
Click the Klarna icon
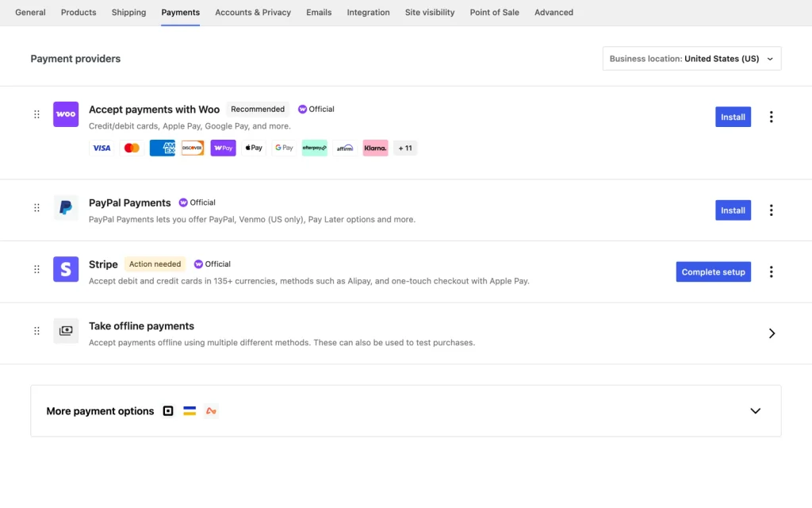coord(375,148)
